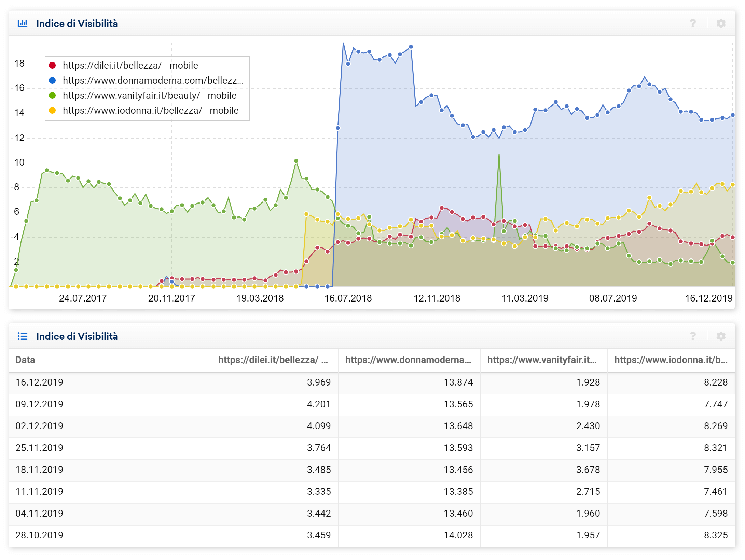This screenshot has height=560, width=745.
Task: Click the 28.10.2019 date cell
Action: [39, 535]
